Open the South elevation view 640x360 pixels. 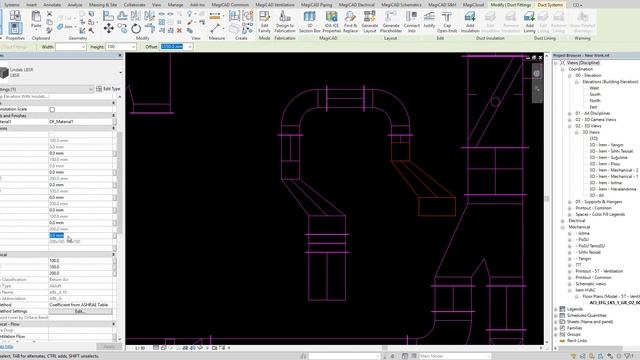(x=595, y=94)
